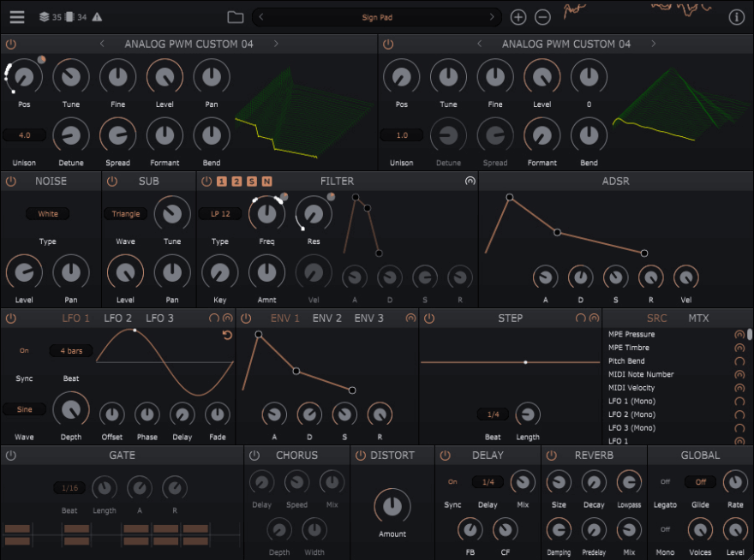Screen dimensions: 754x560
Task: Toggle oscillator 1 power button
Action: [10, 45]
